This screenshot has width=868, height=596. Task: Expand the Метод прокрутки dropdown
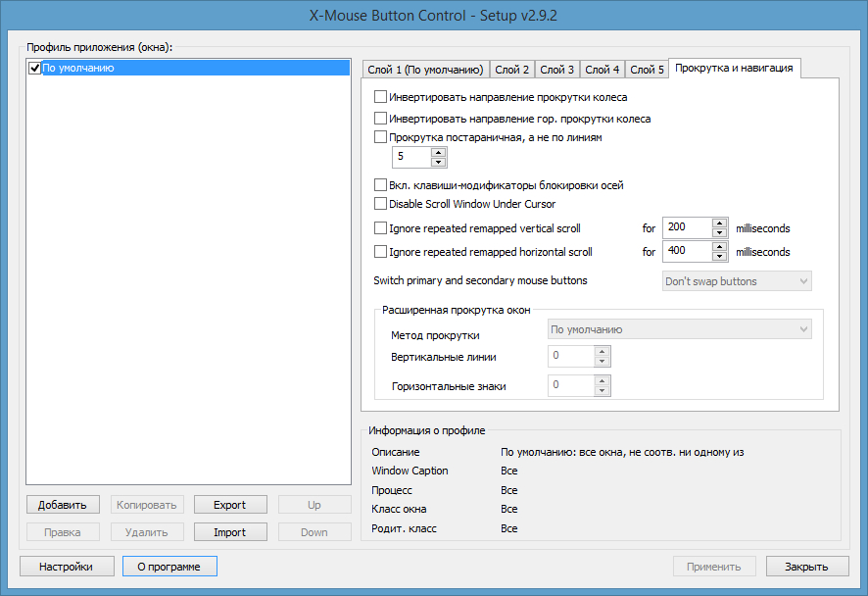click(x=679, y=329)
